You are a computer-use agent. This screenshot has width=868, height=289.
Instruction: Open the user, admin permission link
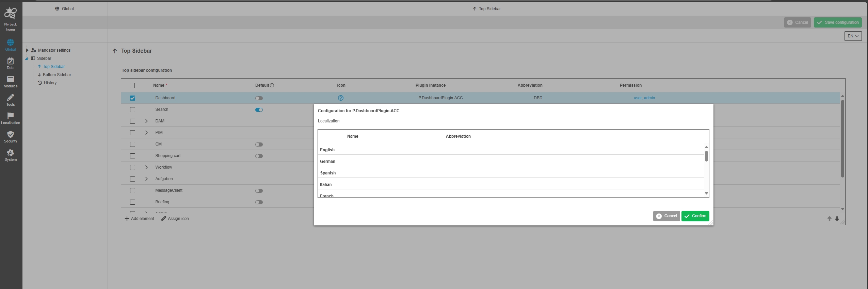point(644,98)
